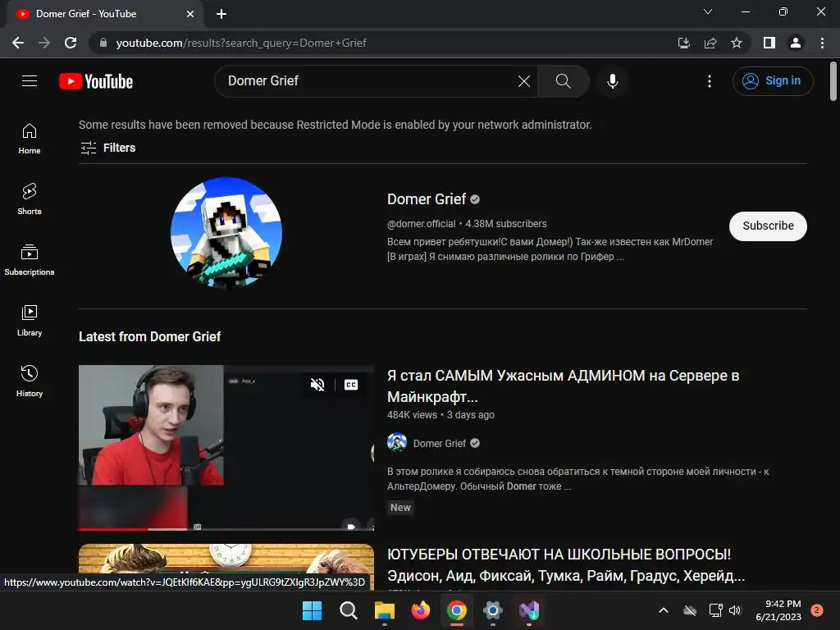Click the YouTube logo

point(96,81)
